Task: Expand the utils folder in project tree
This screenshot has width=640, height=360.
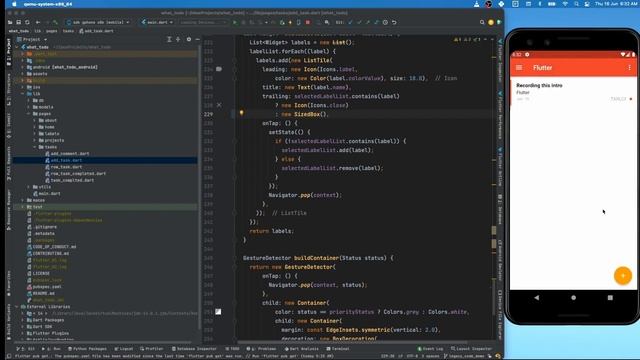Action: (x=29, y=187)
